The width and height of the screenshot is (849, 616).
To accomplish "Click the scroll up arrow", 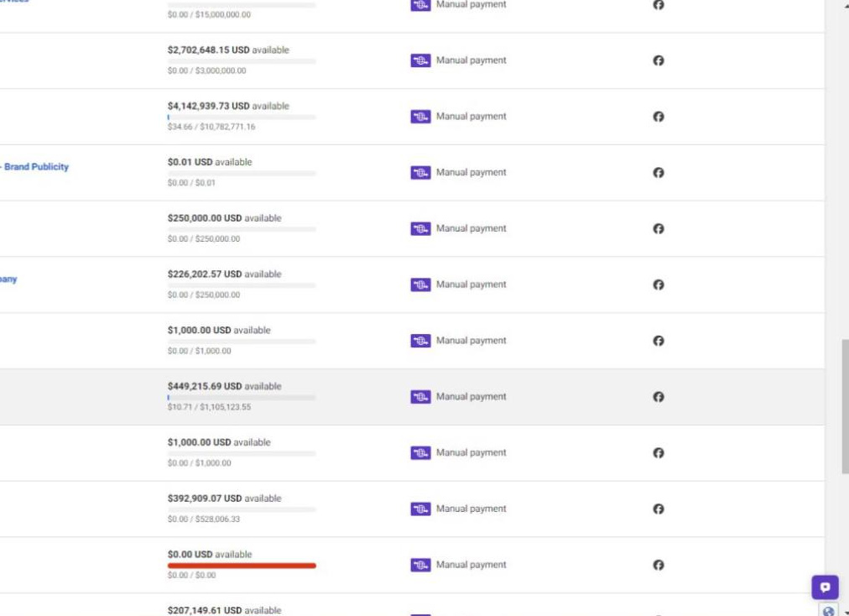I will (x=844, y=5).
